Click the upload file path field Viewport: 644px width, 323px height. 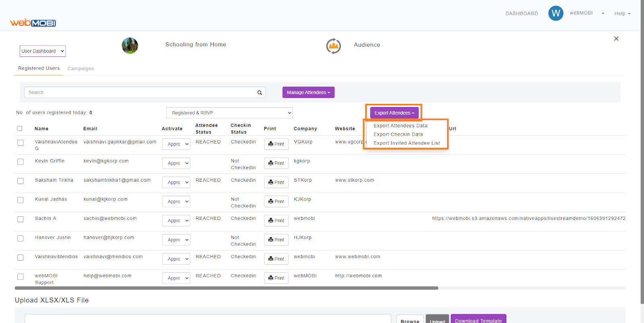pos(208,319)
